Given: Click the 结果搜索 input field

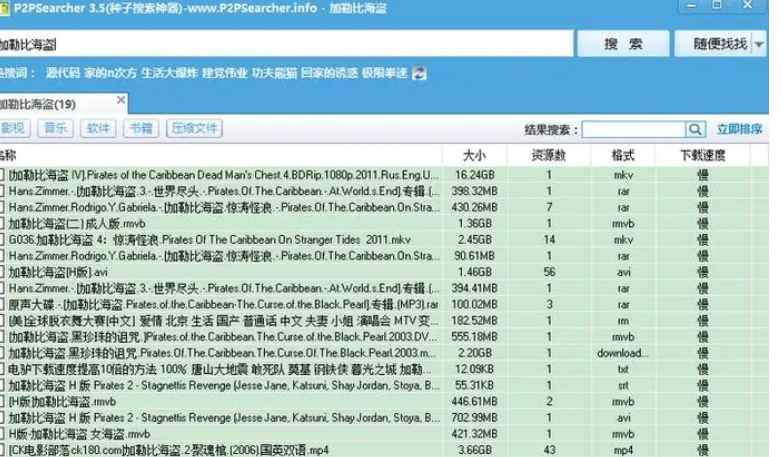Looking at the screenshot, I should pyautogui.click(x=633, y=129).
